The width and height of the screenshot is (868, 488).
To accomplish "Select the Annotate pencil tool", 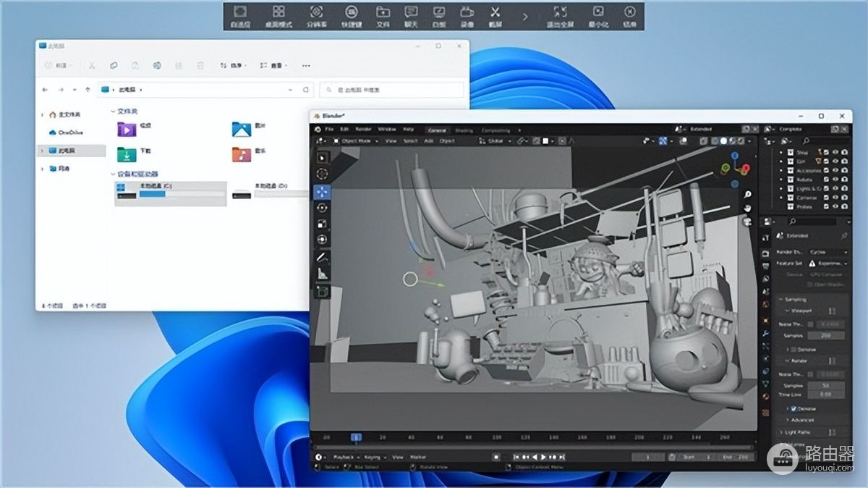I will coord(322,257).
